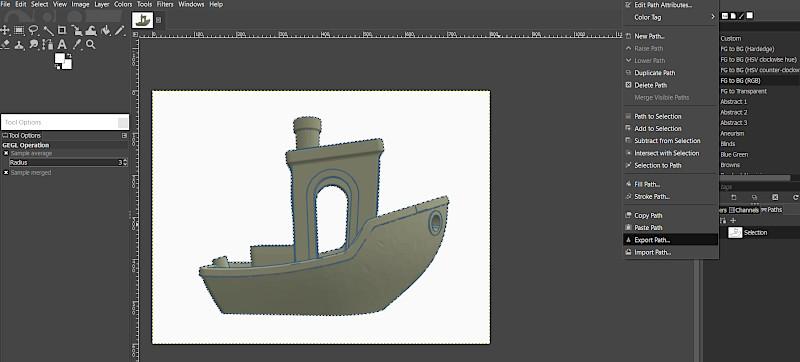Expand the Color Tag submenu arrow
This screenshot has width=800, height=362.
click(713, 17)
